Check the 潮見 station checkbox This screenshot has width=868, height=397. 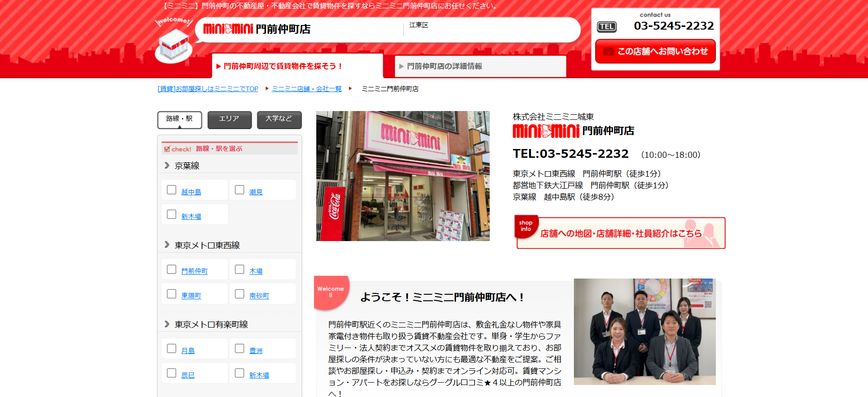(240, 190)
